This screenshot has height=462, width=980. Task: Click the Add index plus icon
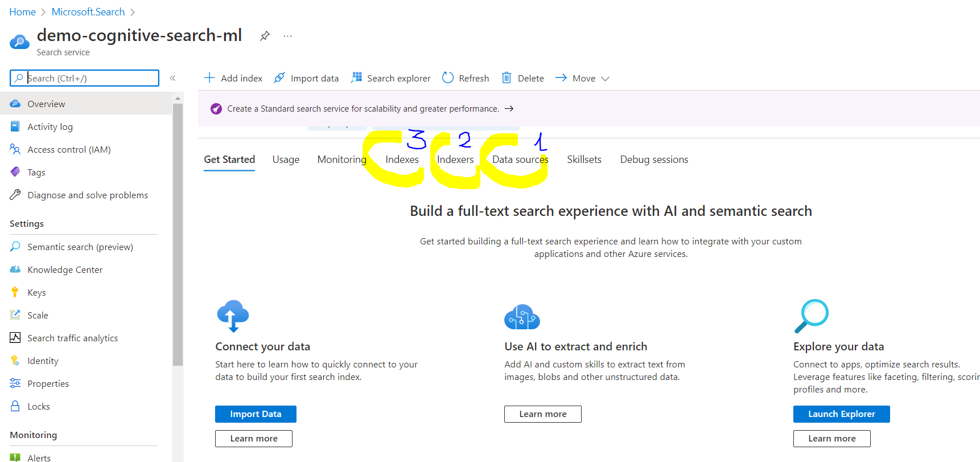pos(209,77)
